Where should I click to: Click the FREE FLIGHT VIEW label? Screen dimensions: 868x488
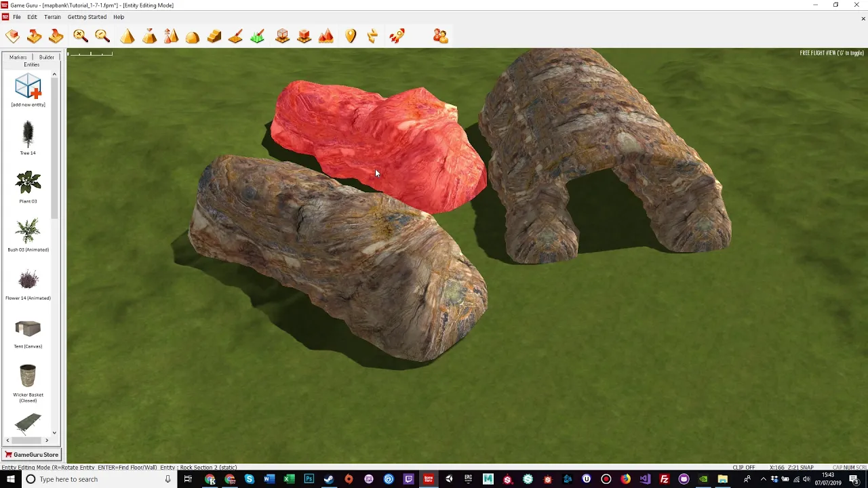pyautogui.click(x=831, y=53)
